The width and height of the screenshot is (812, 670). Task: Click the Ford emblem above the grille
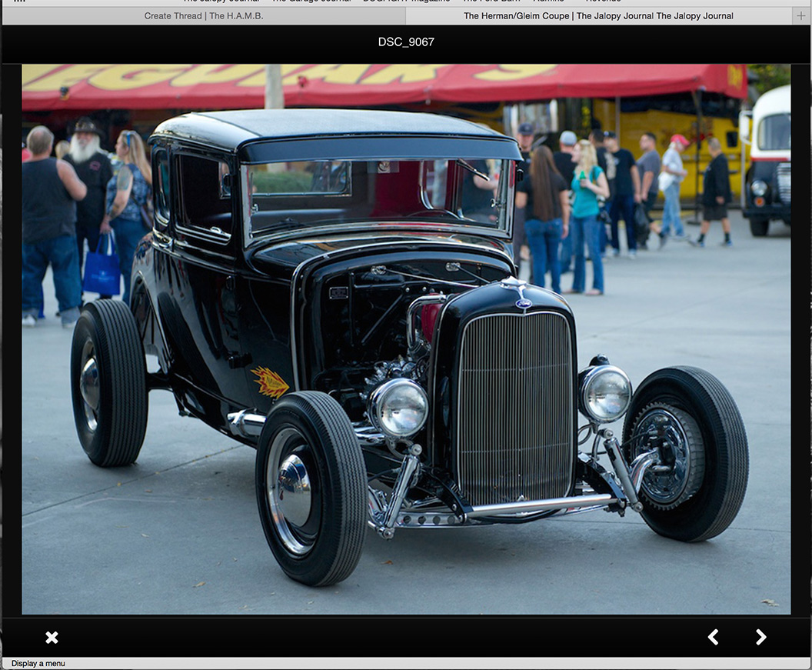point(524,304)
